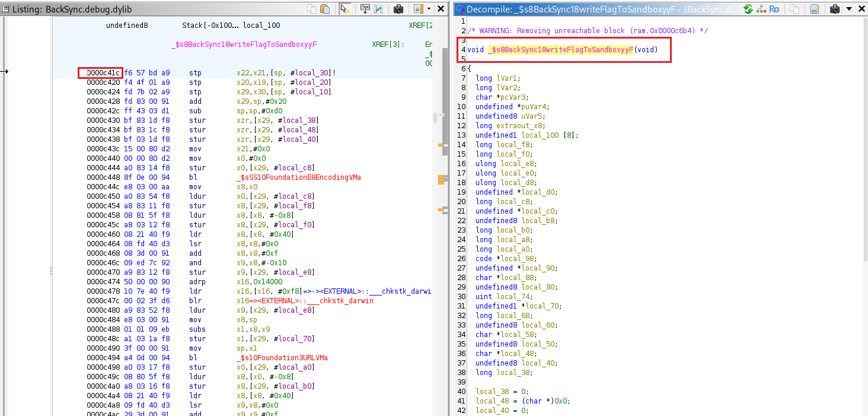Open the decompiler graph control flow icon

pyautogui.click(x=760, y=9)
